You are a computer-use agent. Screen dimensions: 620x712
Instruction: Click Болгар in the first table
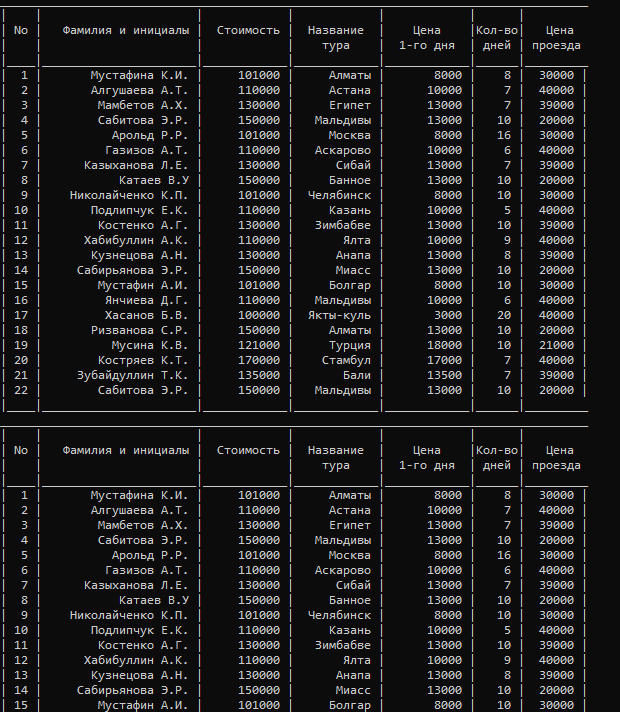pos(350,285)
